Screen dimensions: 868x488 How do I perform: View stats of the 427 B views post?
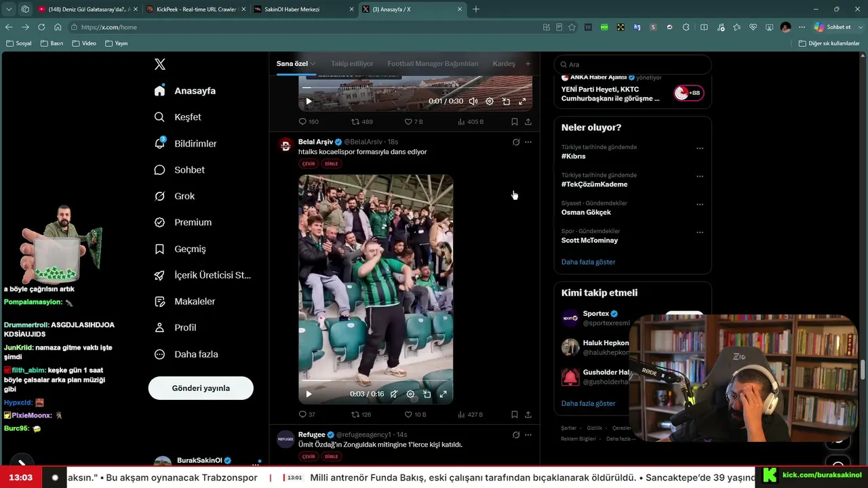(461, 414)
